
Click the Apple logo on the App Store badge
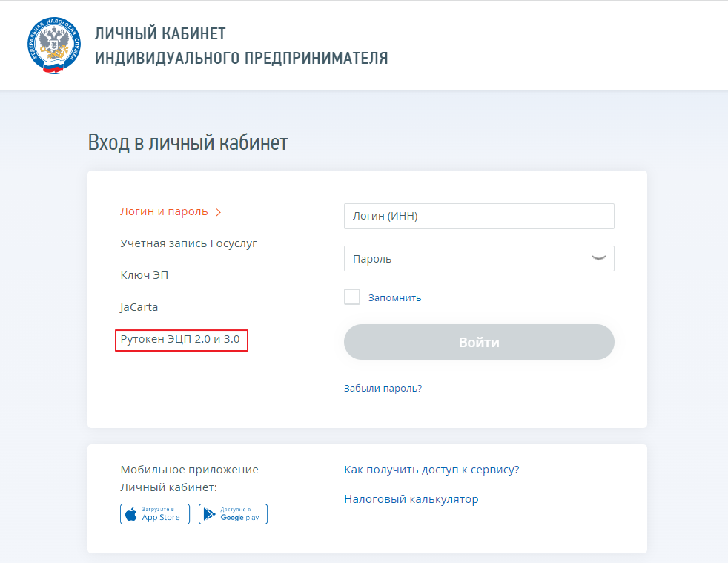click(131, 514)
